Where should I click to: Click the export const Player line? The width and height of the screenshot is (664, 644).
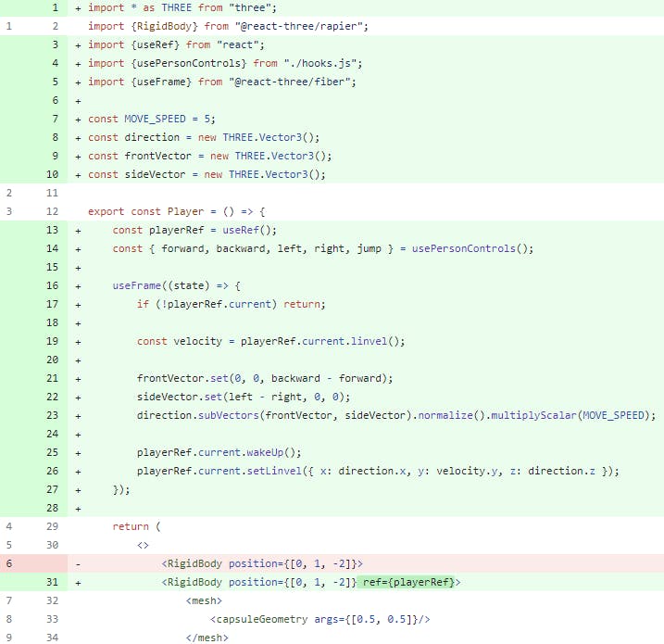click(176, 211)
